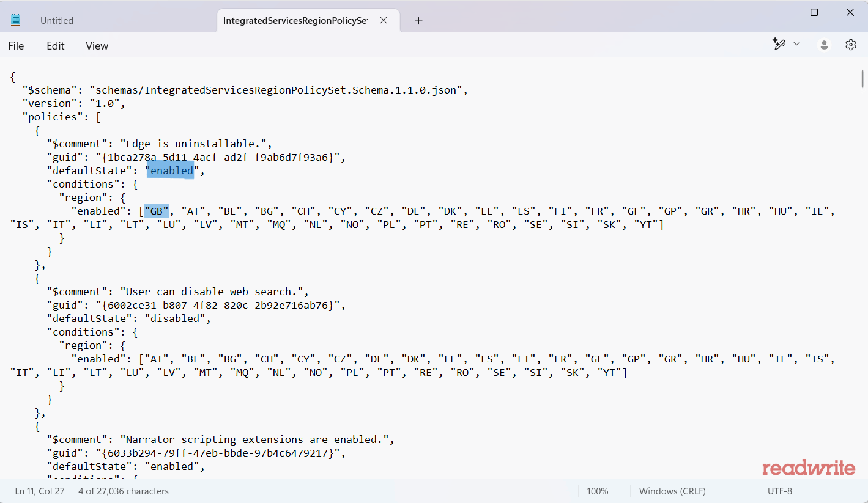This screenshot has width=868, height=503.
Task: Open the account profile icon
Action: click(824, 45)
